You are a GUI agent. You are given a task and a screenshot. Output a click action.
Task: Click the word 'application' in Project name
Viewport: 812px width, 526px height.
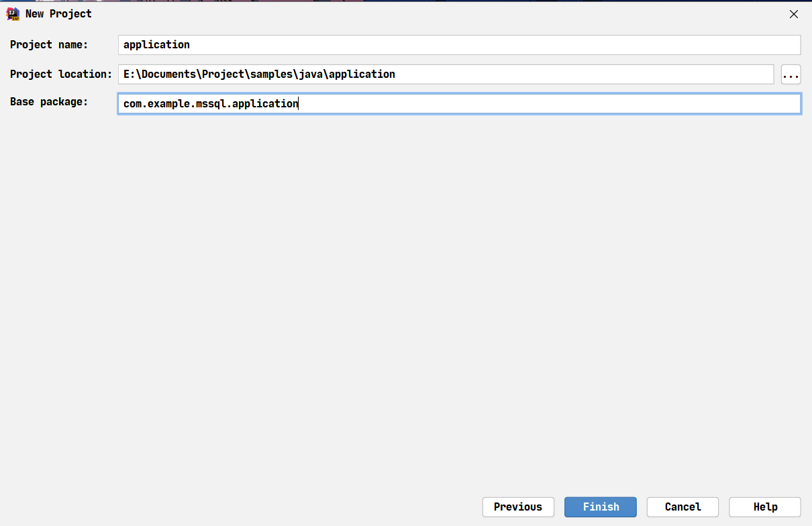156,45
